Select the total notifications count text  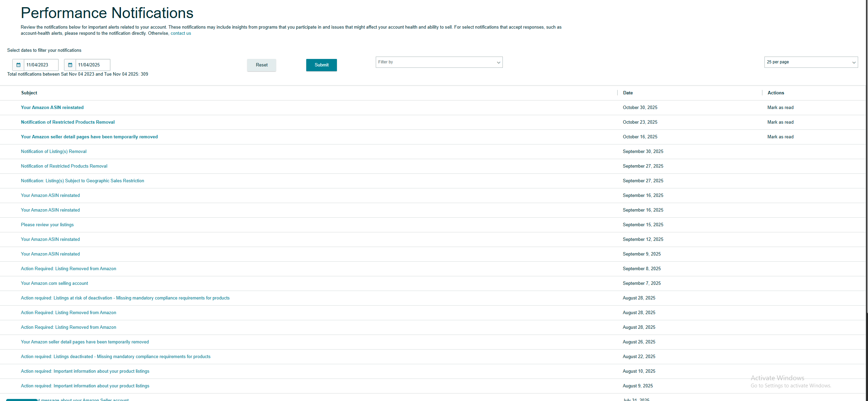(78, 74)
